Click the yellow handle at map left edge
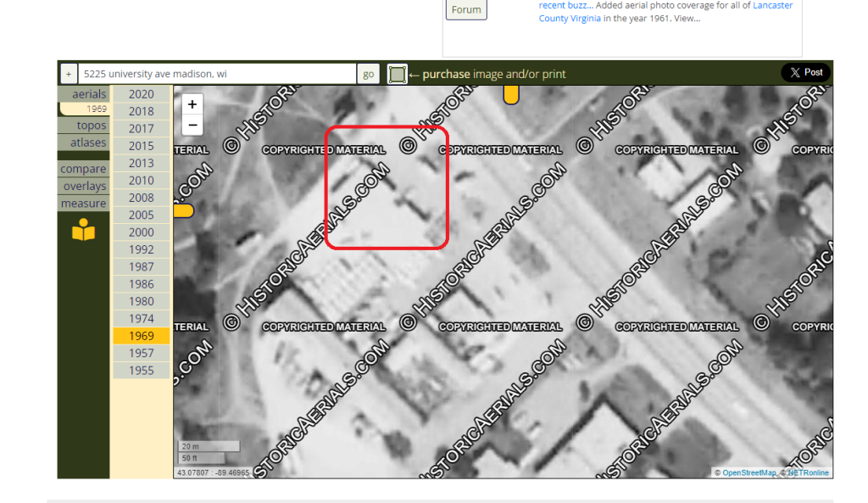The height and width of the screenshot is (503, 868). click(182, 210)
